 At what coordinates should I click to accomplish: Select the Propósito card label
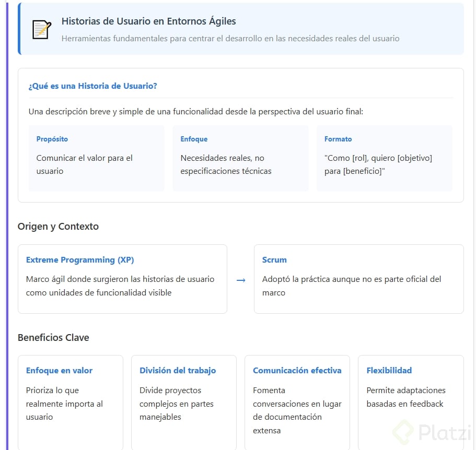point(52,139)
